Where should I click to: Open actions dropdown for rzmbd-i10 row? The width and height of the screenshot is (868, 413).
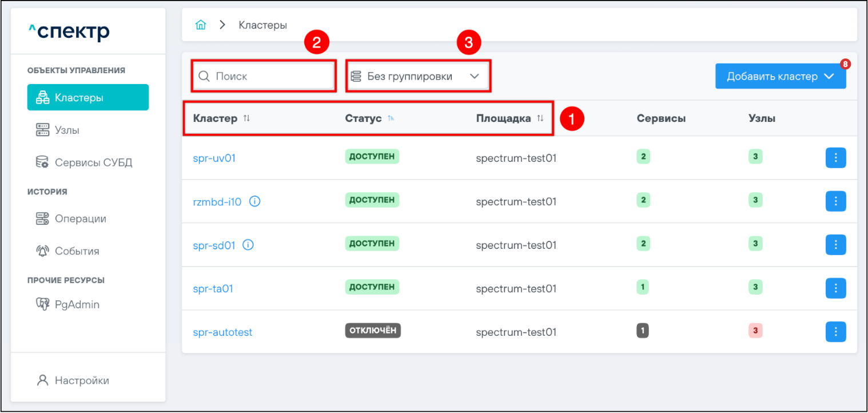click(835, 201)
